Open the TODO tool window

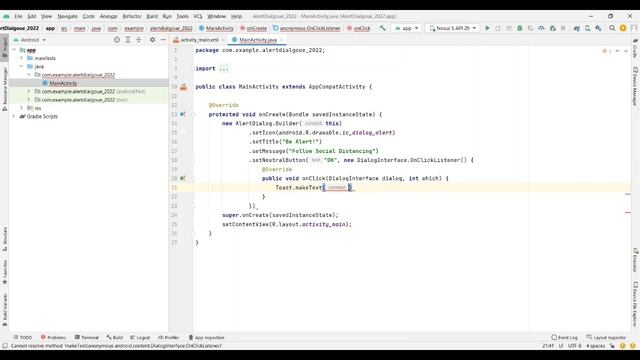click(22, 338)
